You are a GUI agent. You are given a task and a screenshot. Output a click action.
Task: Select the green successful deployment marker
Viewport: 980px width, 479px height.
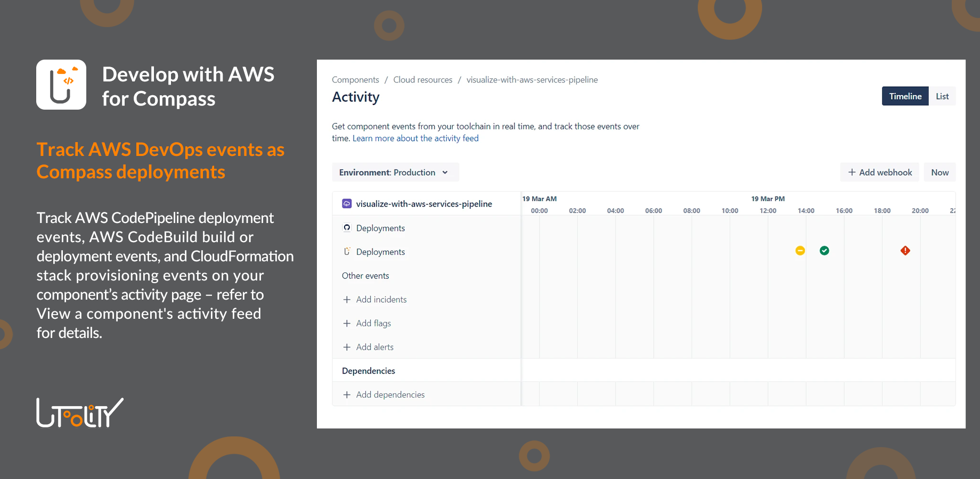point(824,251)
